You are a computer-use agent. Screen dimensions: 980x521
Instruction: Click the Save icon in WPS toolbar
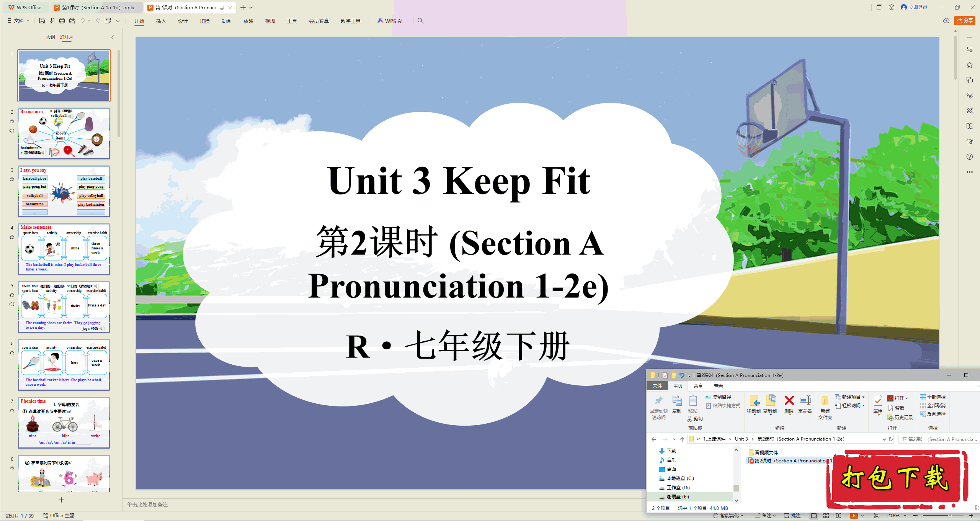(42, 21)
